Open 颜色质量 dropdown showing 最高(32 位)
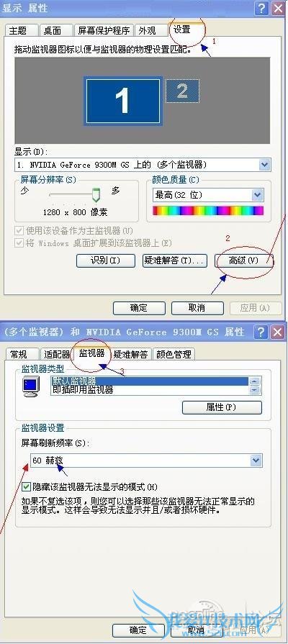 [x=208, y=195]
